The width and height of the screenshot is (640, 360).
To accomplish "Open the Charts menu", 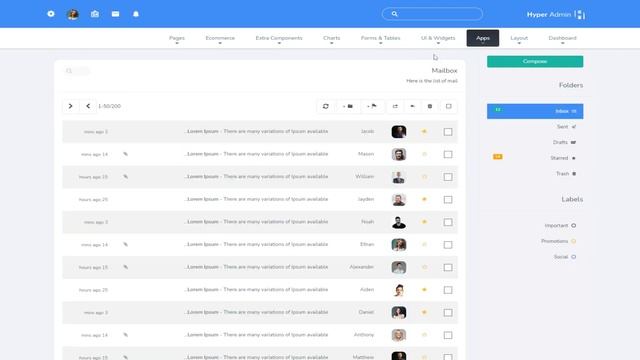I will point(331,38).
